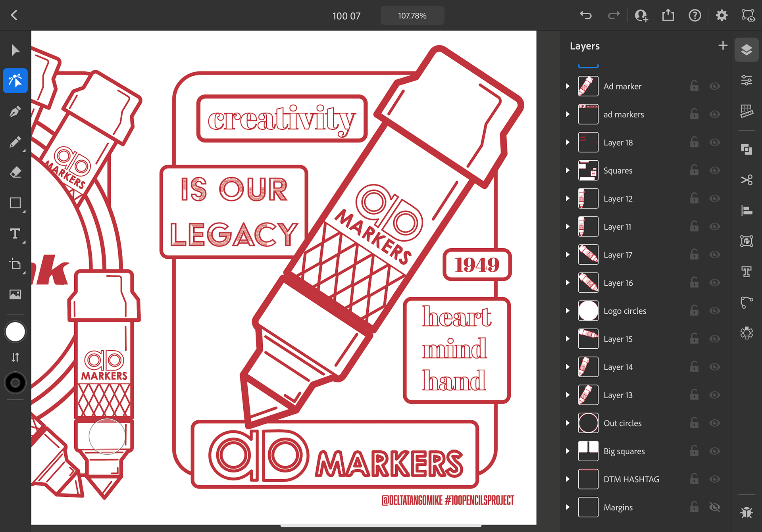Viewport: 762px width, 532px height.
Task: Select the Layer 13 row
Action: [x=645, y=395]
